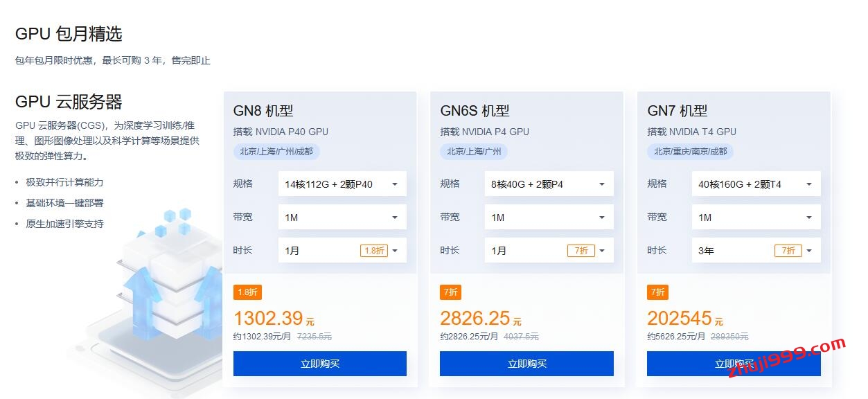
Task: Click 立即购买 for GN7 机型
Action: click(x=734, y=364)
